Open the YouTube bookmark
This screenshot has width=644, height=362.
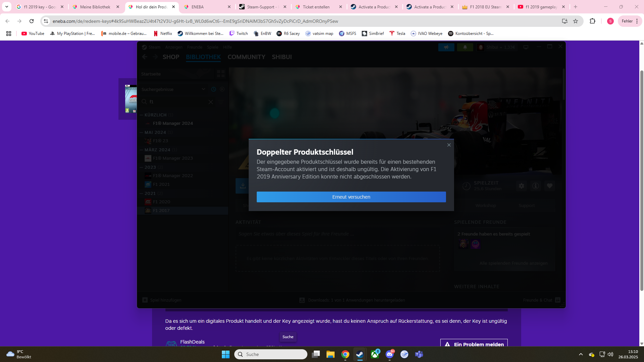33,34
